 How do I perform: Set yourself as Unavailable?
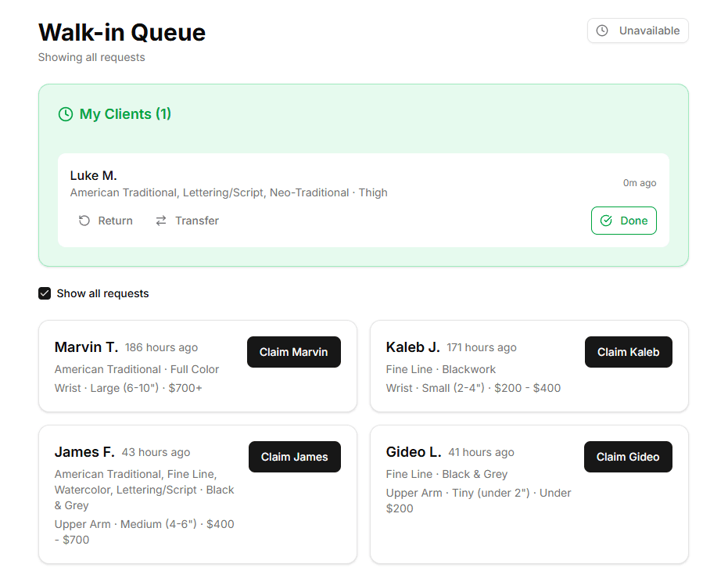[x=637, y=31]
